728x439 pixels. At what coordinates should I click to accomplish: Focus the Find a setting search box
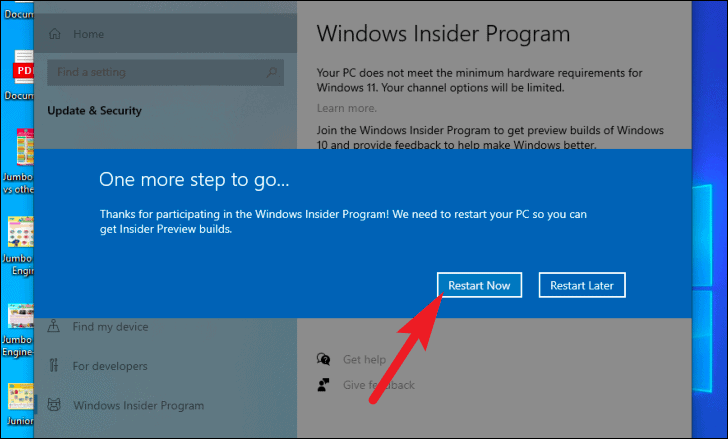click(165, 72)
